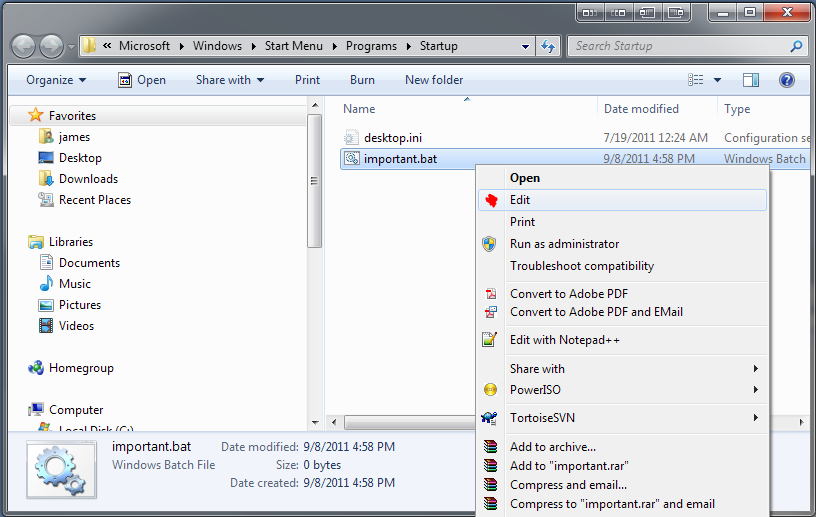Click the New folder button
The width and height of the screenshot is (816, 517).
pyautogui.click(x=434, y=80)
